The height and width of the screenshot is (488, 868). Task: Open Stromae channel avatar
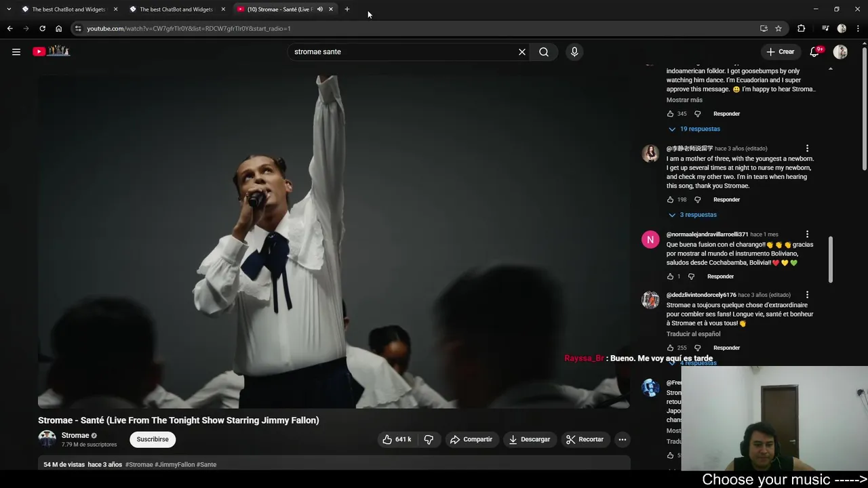tap(47, 439)
